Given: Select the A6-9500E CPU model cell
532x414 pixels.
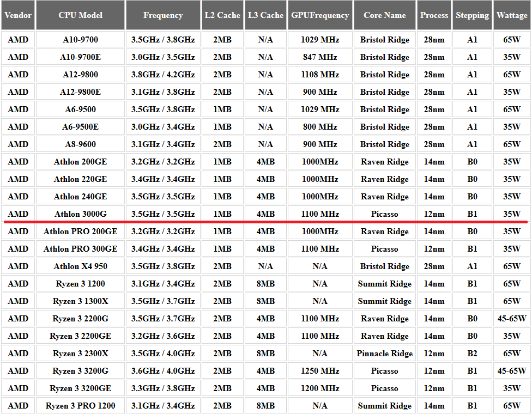Looking at the screenshot, I should pyautogui.click(x=81, y=127).
